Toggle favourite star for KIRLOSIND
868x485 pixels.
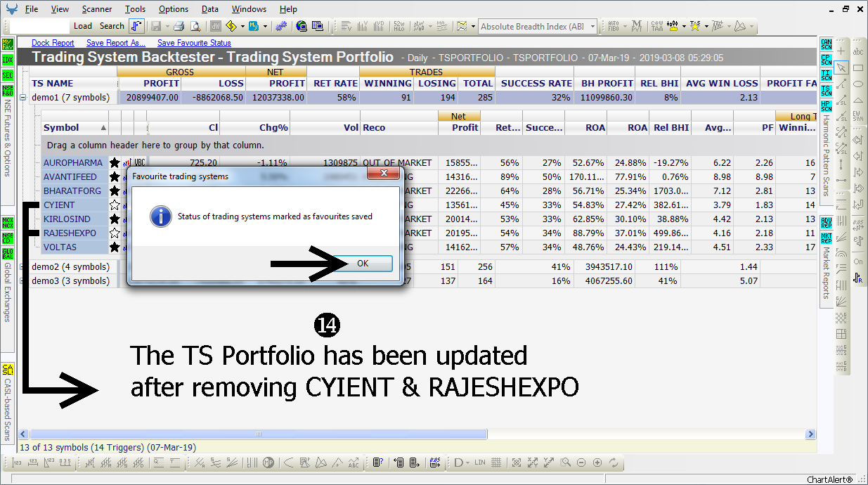click(115, 219)
